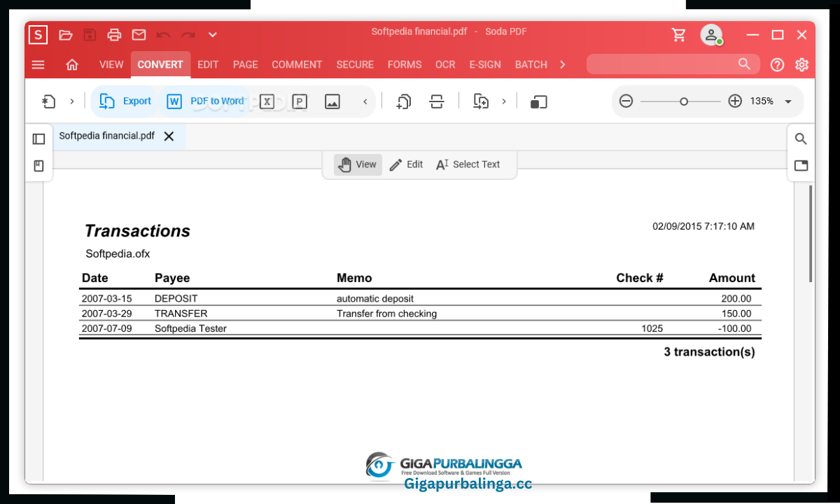Click the 'Transactions' heading text
The image size is (840, 504).
(137, 231)
